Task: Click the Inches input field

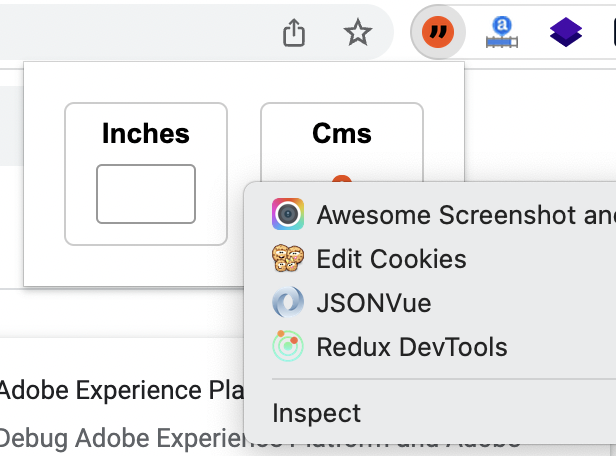Action: click(146, 194)
